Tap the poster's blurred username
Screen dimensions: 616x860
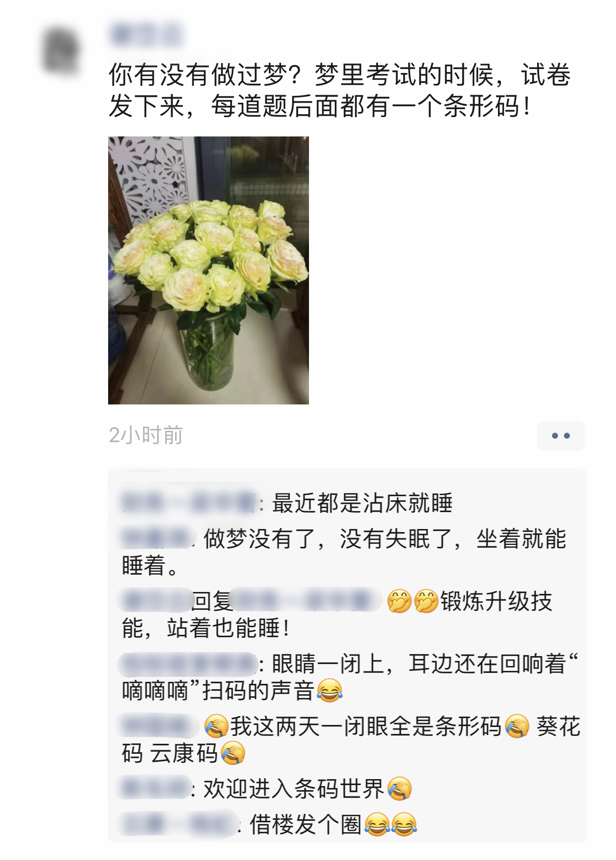(x=146, y=34)
